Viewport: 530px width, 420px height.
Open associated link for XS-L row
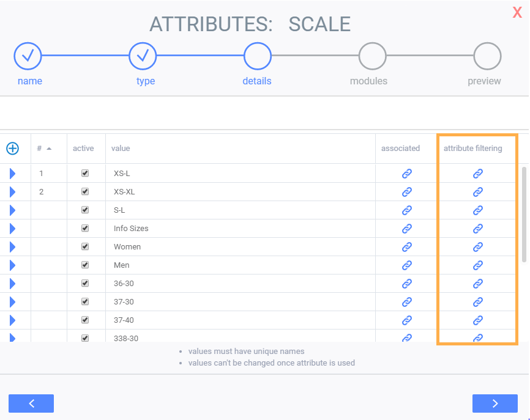coord(406,174)
